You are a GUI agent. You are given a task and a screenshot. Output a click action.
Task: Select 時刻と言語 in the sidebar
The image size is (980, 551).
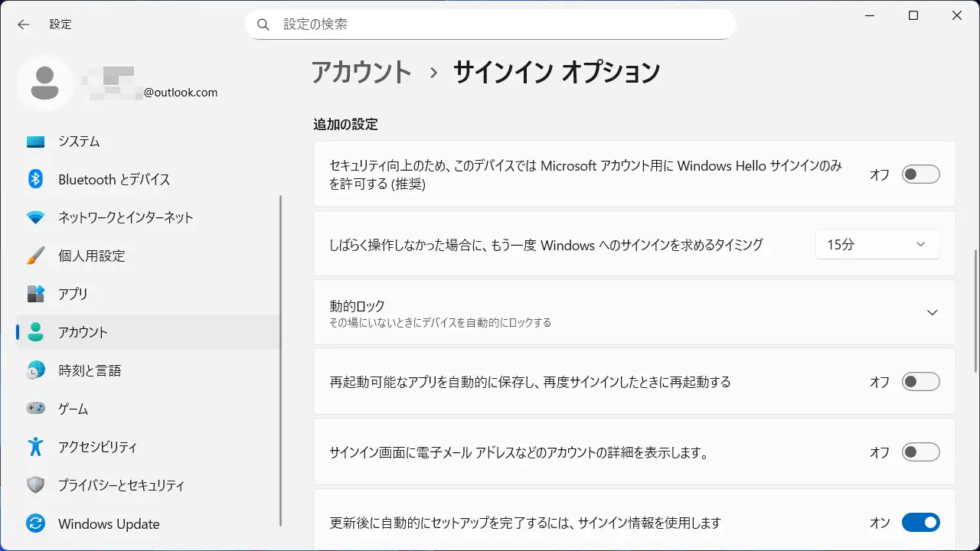pyautogui.click(x=90, y=370)
